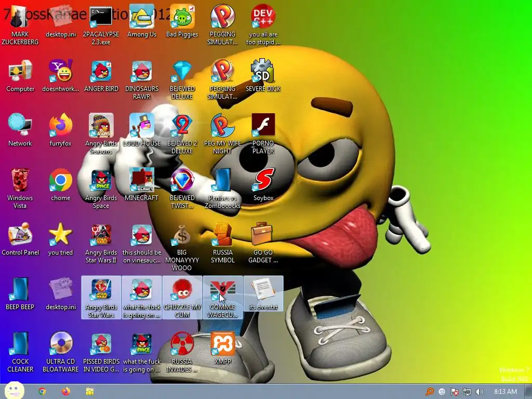This screenshot has height=399, width=532.
Task: Open the Action Center flag in tray
Action: coord(454,392)
